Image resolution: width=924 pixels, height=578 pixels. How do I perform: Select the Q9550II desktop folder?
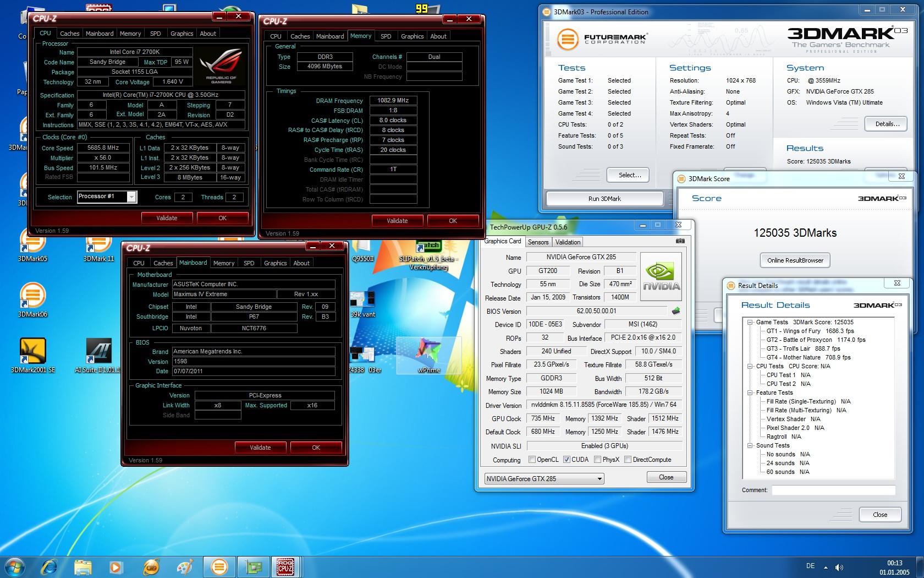tap(362, 250)
